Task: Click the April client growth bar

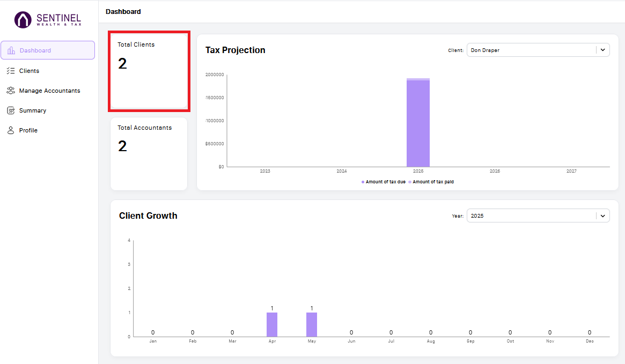Action: [272, 324]
